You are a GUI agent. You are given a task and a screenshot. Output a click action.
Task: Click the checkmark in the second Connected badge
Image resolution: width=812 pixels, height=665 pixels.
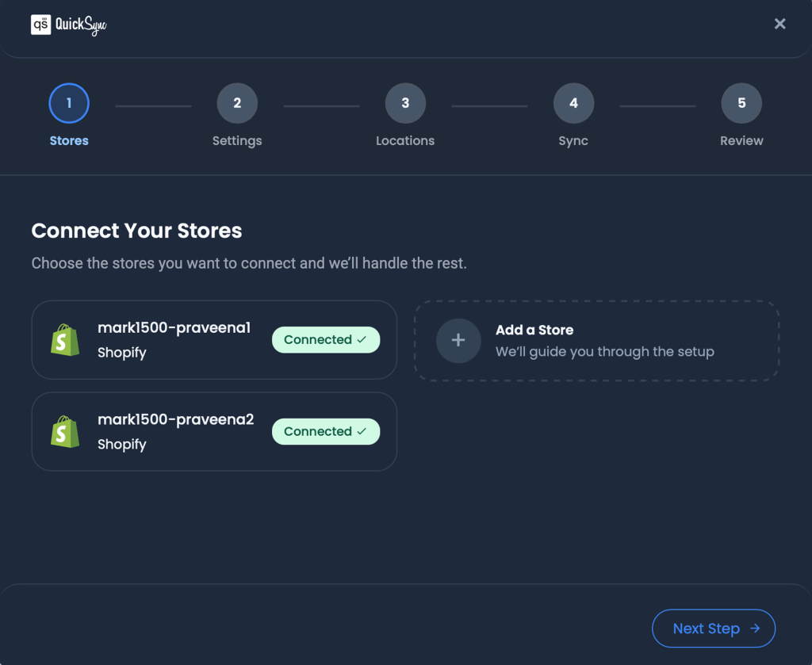point(362,431)
